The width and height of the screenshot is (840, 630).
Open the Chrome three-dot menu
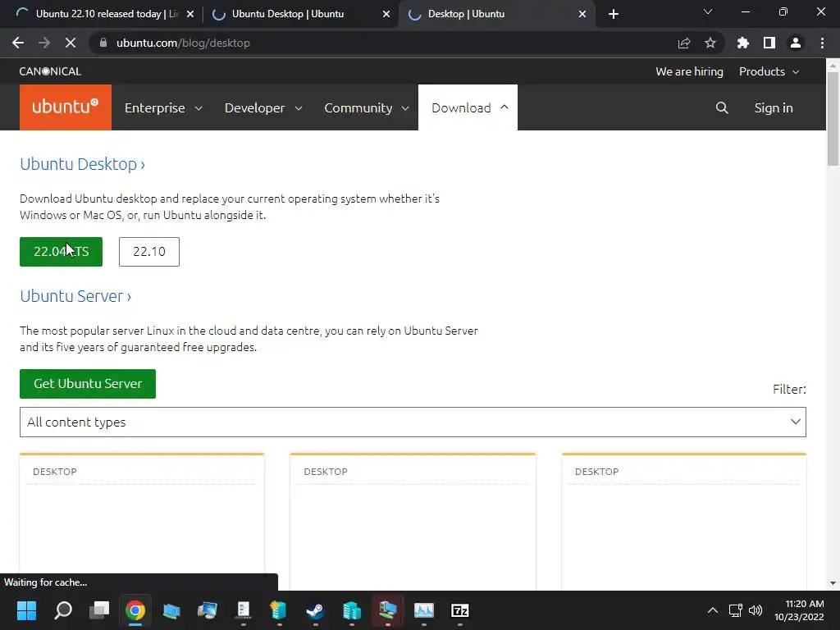(x=822, y=43)
